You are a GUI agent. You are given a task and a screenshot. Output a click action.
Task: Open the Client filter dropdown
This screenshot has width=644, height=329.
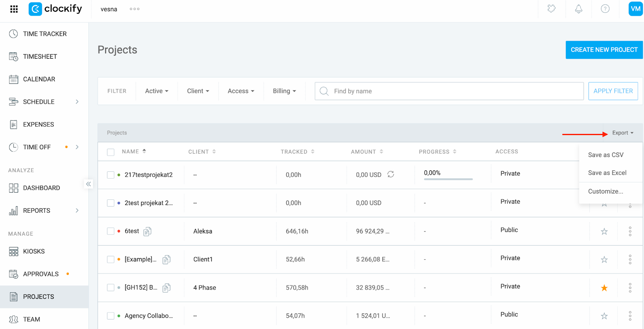[198, 91]
